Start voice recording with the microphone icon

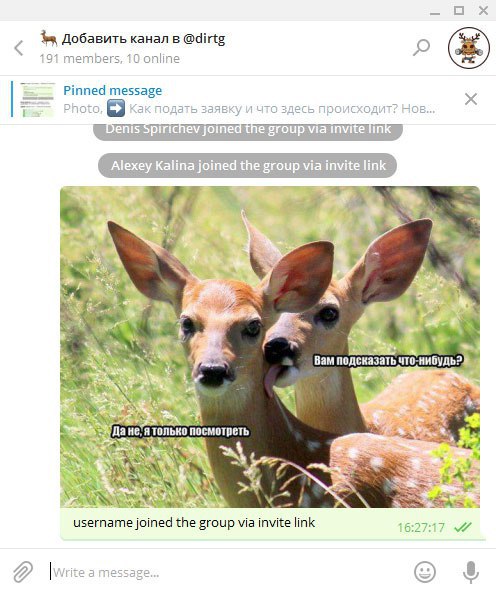471,572
